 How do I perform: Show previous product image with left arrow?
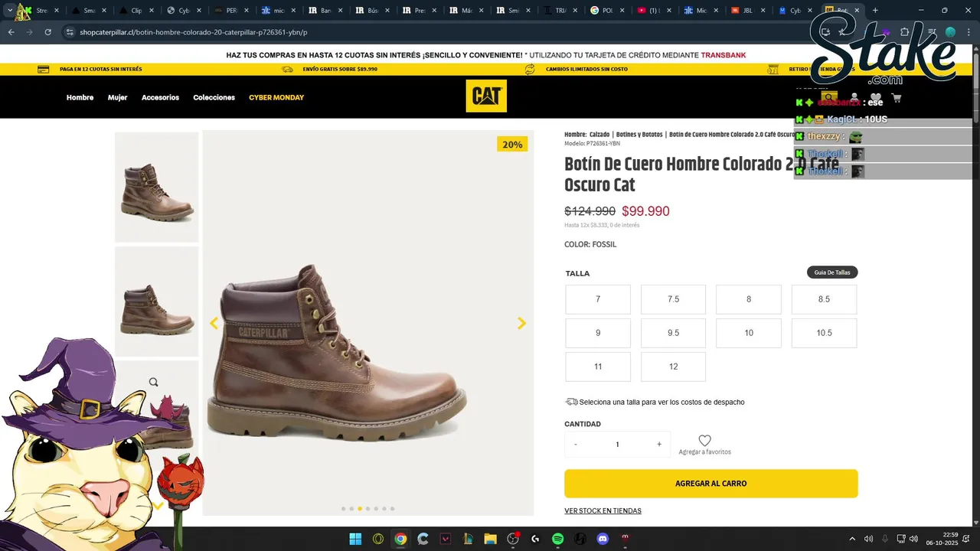(x=214, y=323)
